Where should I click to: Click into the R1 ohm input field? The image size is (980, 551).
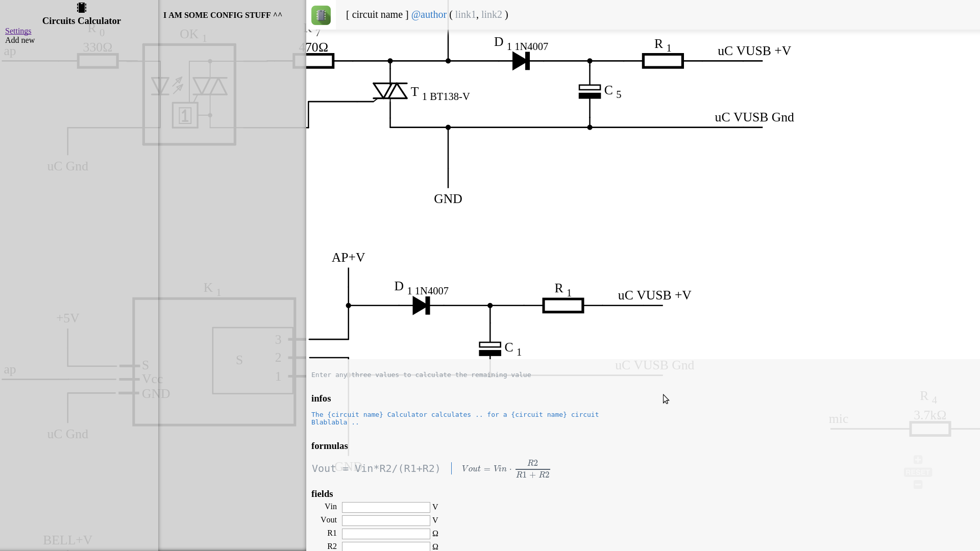coord(386,534)
